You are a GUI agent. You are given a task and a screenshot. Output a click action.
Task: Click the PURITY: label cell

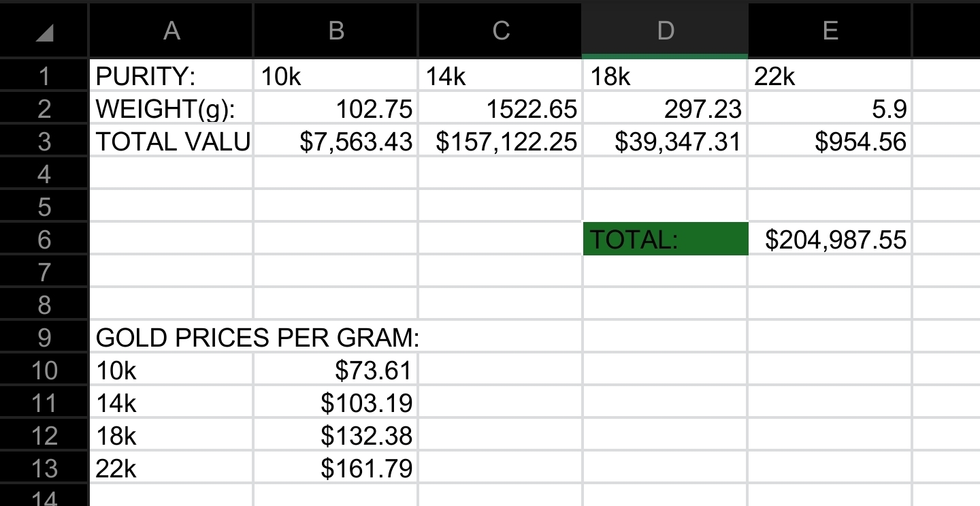point(171,76)
